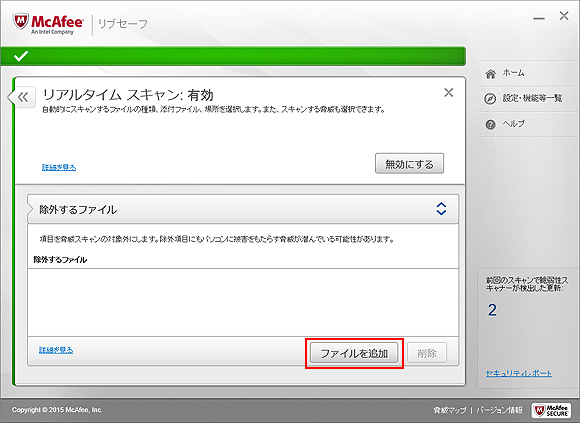The width and height of the screenshot is (580, 423).
Task: Click the home icon in the sidebar
Action: tap(490, 74)
